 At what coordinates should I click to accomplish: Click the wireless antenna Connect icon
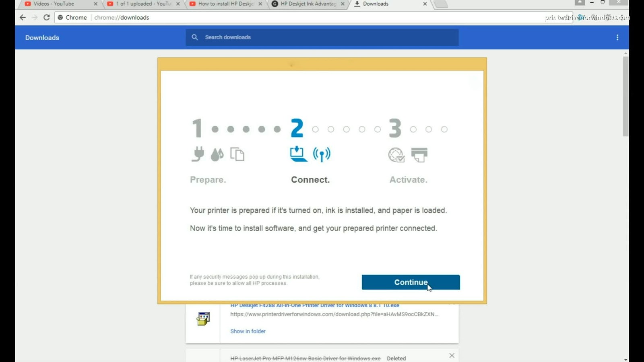tap(322, 154)
